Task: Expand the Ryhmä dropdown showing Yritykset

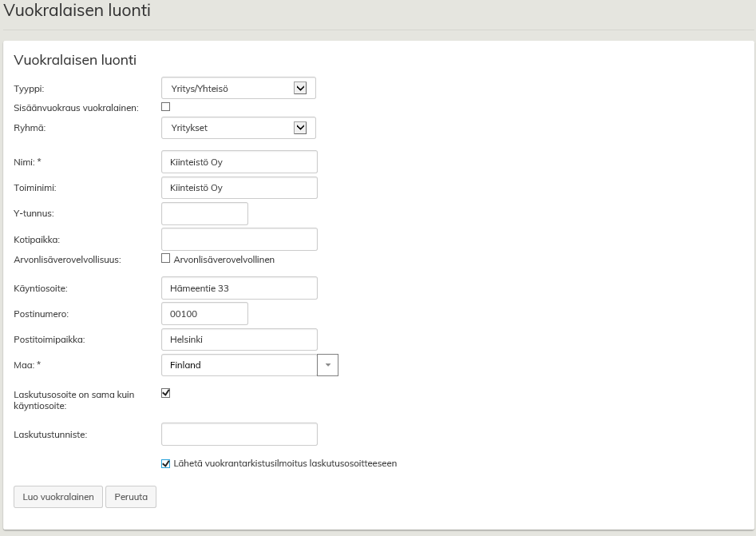Action: point(238,128)
